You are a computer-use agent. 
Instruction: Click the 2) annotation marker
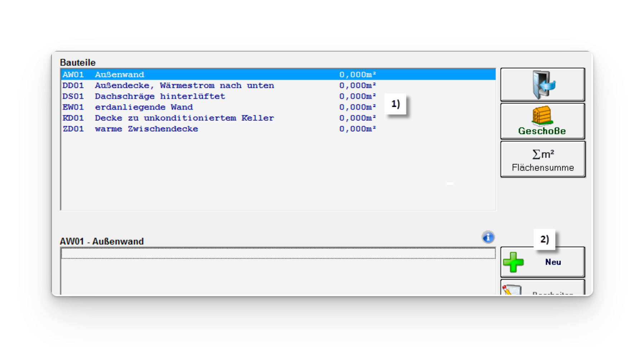coord(544,239)
